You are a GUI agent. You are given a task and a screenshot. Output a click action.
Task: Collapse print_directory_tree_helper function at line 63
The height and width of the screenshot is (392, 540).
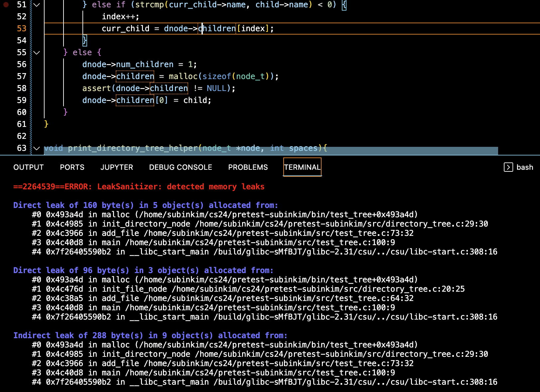tap(37, 148)
